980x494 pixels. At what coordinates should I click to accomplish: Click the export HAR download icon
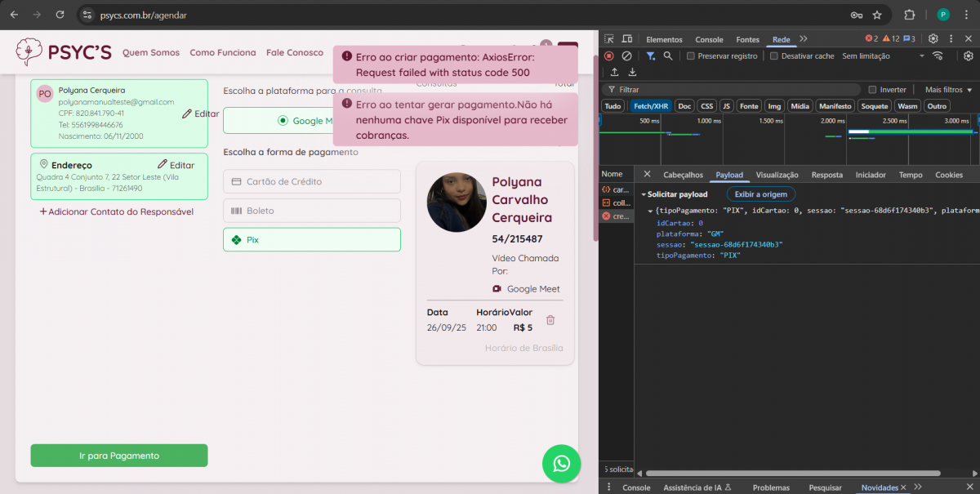click(x=632, y=72)
